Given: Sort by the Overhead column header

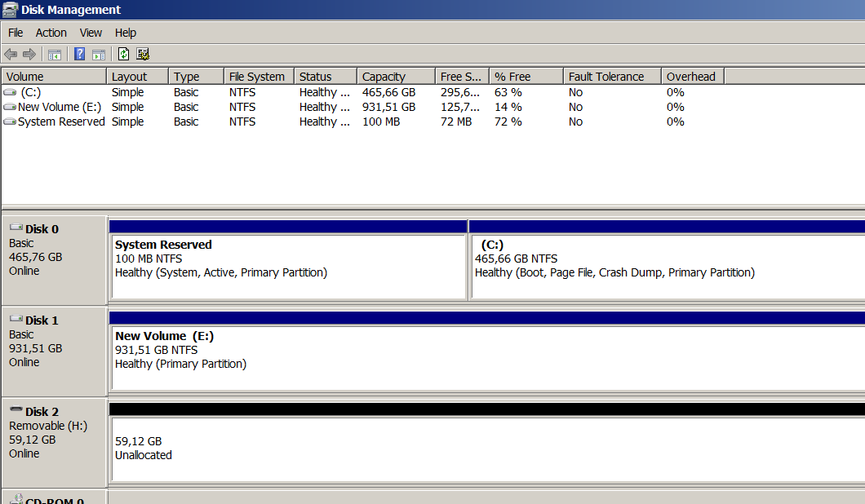Looking at the screenshot, I should [693, 77].
